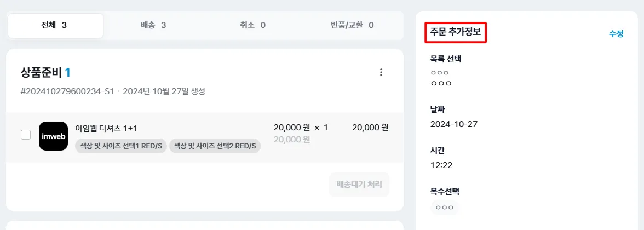The width and height of the screenshot is (644, 230).
Task: Open the three-dot order options menu
Action: (381, 72)
